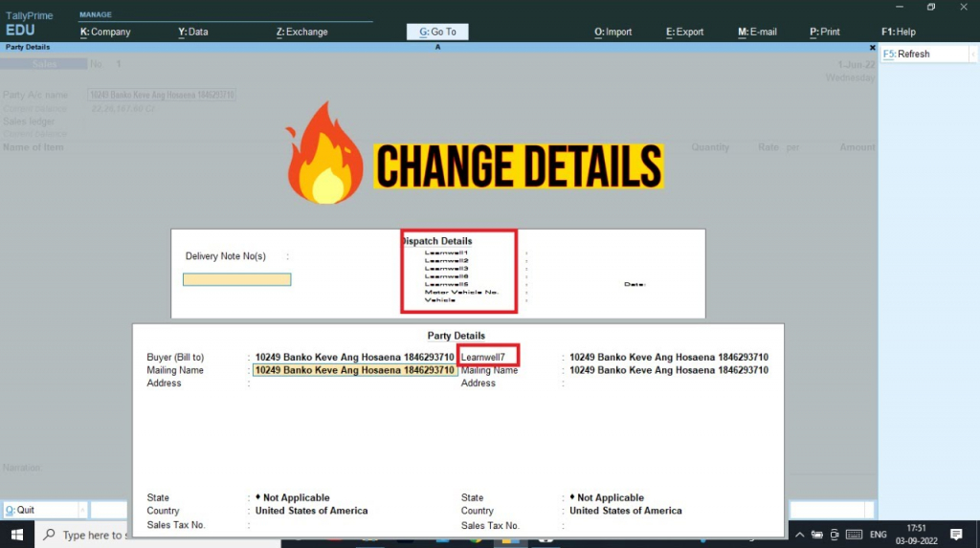Click the Delivery Note No(s) input field
The image size is (980, 548).
click(x=236, y=279)
